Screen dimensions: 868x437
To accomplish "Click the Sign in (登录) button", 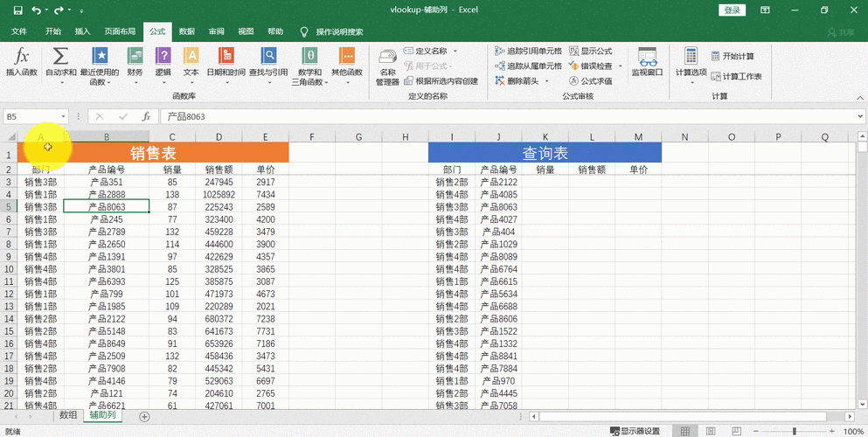I will tap(732, 10).
